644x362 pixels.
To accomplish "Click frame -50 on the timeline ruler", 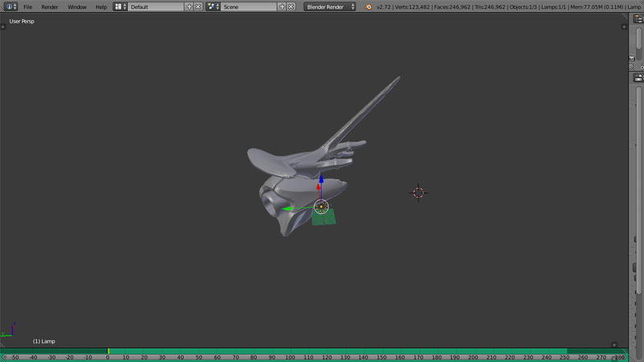I will [14, 357].
